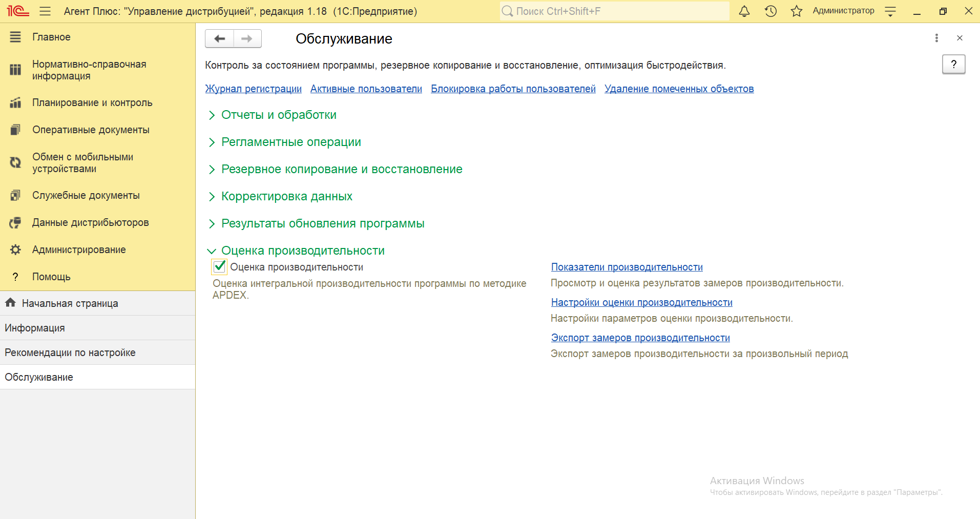The width and height of the screenshot is (980, 519).
Task: Open Удаление помеченных объектов link
Action: (x=679, y=89)
